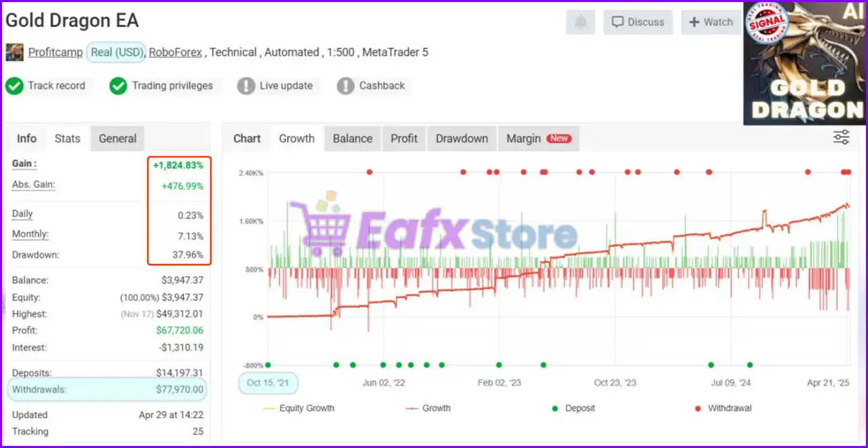Toggle Deposit legend series
Image resolution: width=868 pixels, height=448 pixels.
573,409
